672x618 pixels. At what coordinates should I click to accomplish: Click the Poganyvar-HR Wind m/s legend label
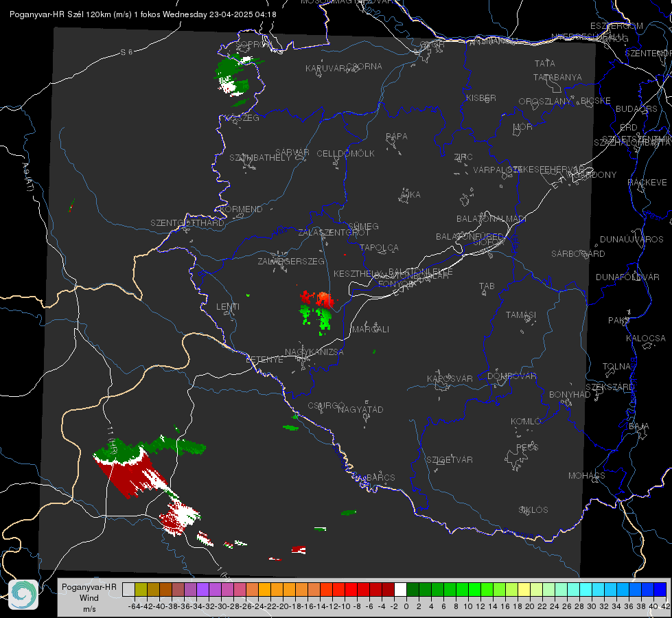click(89, 598)
